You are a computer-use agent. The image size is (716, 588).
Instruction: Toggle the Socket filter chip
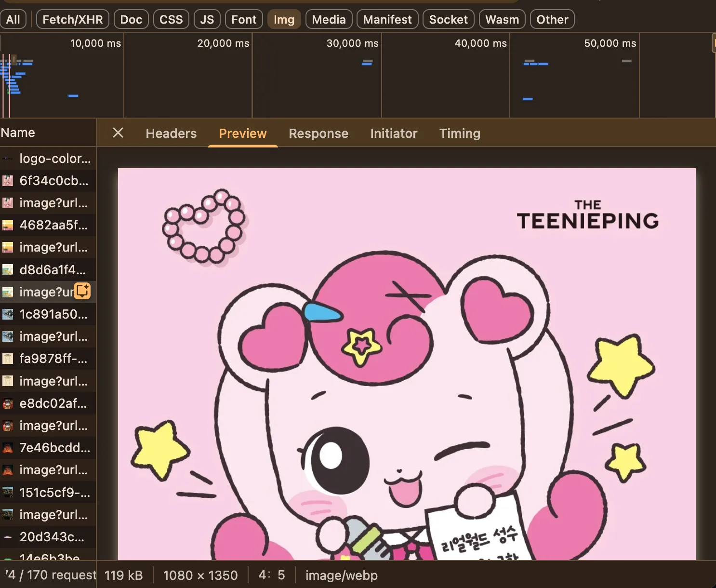pos(448,19)
